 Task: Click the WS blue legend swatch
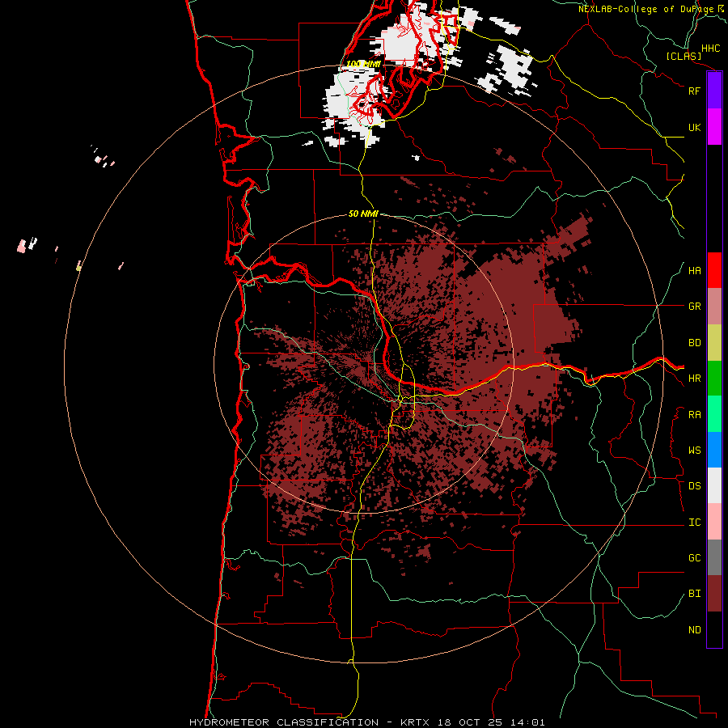[714, 450]
